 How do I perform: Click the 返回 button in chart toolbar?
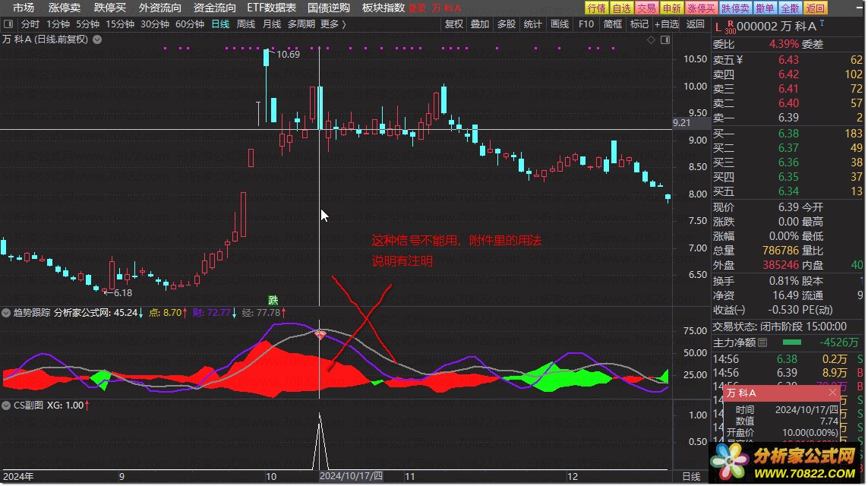pyautogui.click(x=696, y=24)
